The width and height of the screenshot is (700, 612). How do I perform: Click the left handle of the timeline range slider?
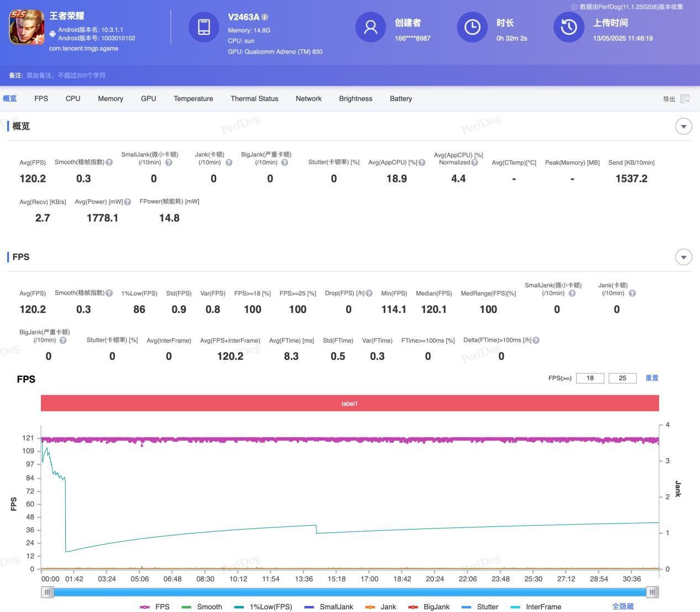pyautogui.click(x=48, y=592)
